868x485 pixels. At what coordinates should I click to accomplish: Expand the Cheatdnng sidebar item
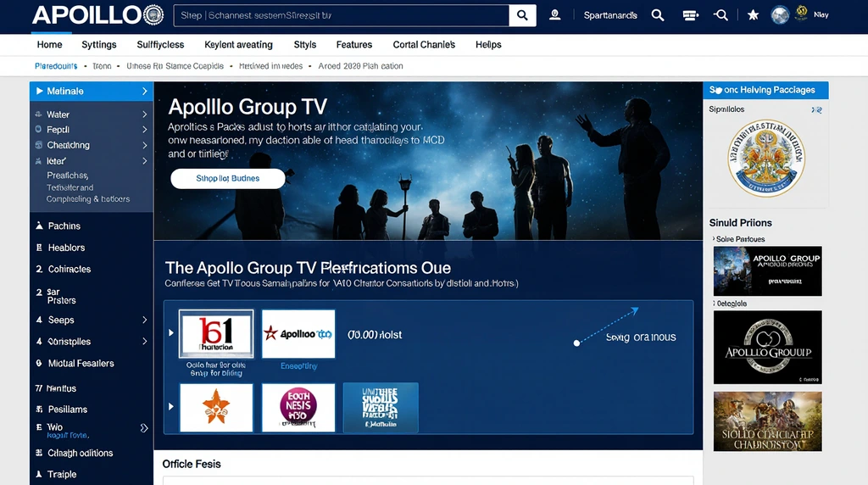144,145
